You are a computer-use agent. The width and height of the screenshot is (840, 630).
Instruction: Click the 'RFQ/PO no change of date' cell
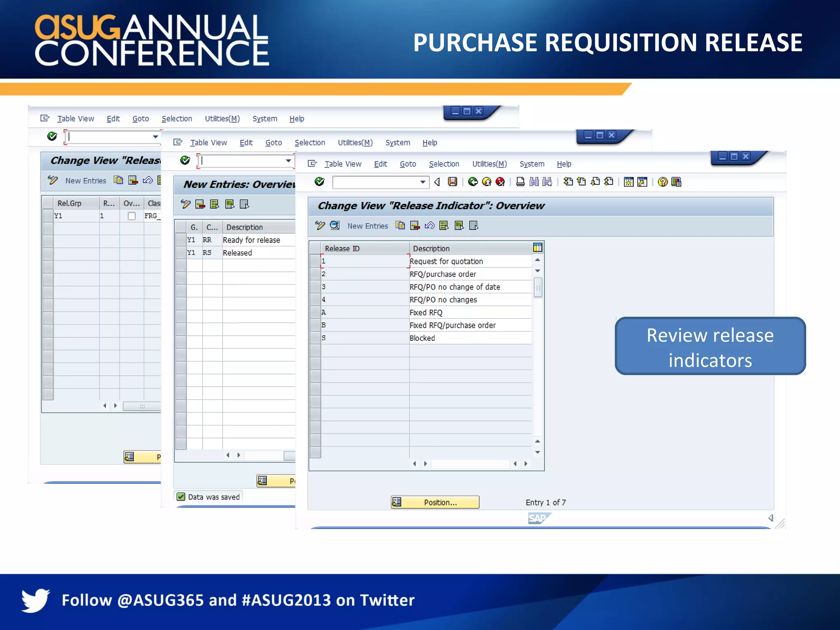pyautogui.click(x=470, y=287)
